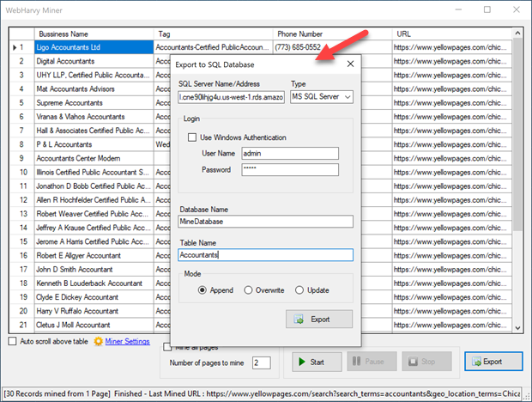
Task: Open the database Type dropdown
Action: pos(321,97)
